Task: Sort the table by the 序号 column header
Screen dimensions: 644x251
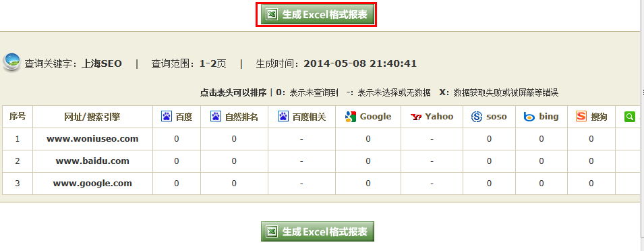Action: 18,117
